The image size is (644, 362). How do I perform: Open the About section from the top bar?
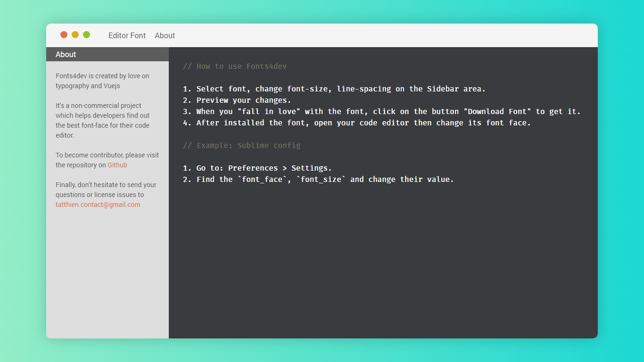(165, 35)
